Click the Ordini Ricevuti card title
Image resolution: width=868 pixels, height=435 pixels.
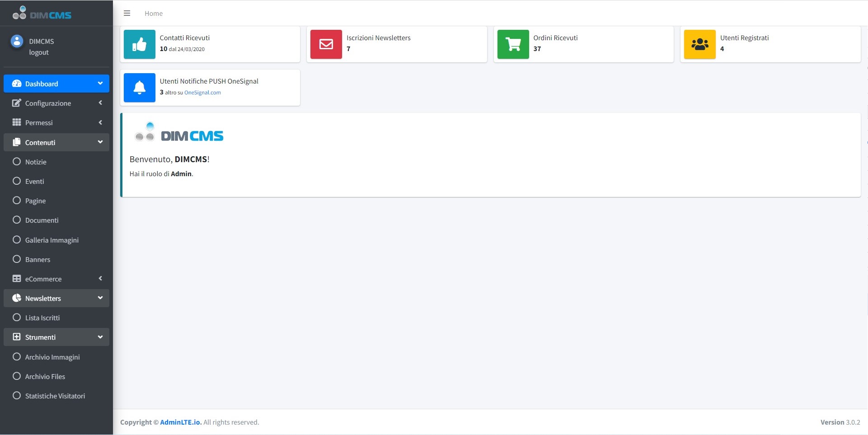click(555, 38)
